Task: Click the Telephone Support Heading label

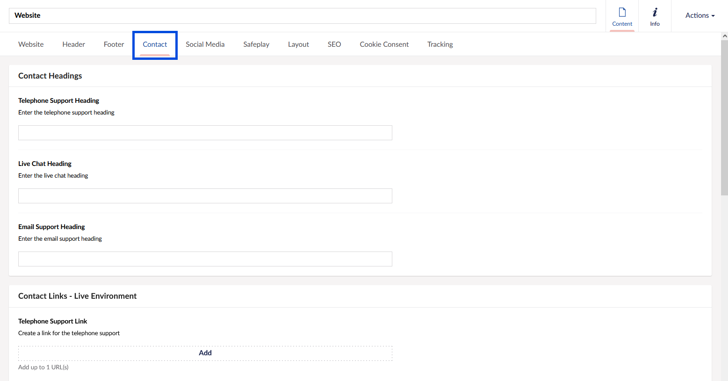Action: [58, 100]
